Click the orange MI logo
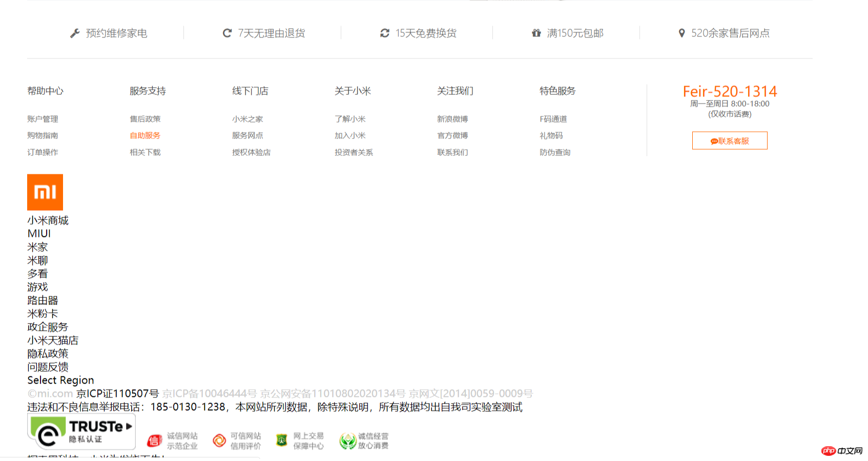This screenshot has height=461, width=868. click(x=45, y=192)
